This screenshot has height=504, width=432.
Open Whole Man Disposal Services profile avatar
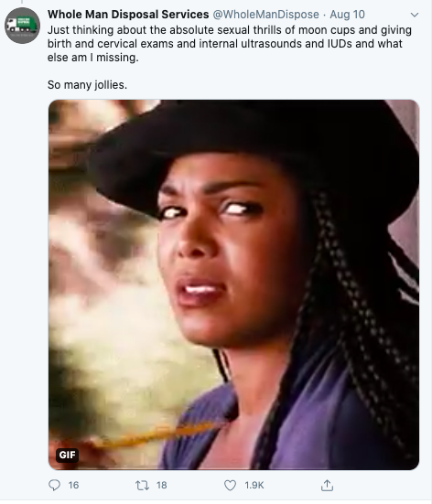(23, 26)
